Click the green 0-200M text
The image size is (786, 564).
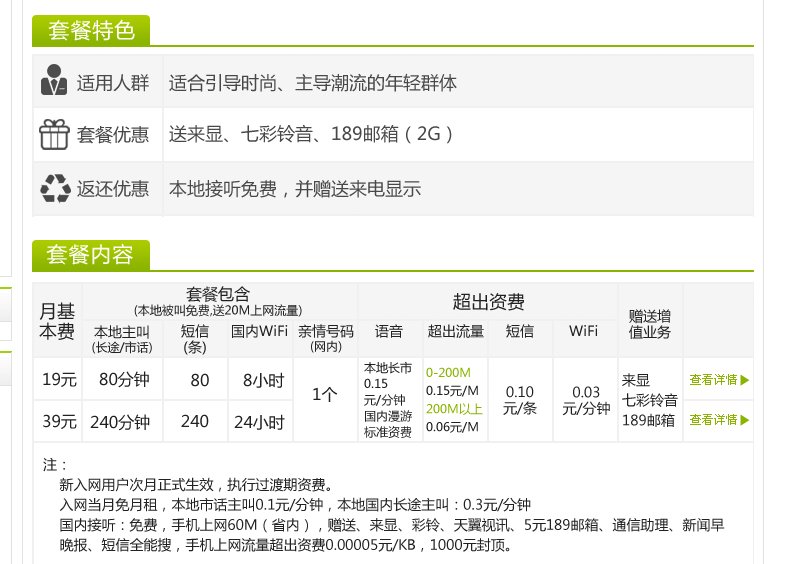click(x=448, y=373)
